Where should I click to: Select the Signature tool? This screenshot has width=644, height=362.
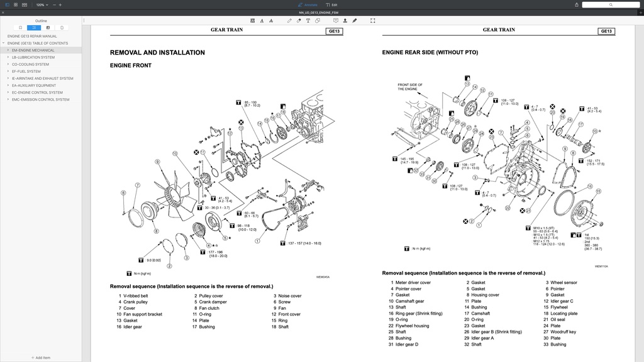(x=354, y=20)
